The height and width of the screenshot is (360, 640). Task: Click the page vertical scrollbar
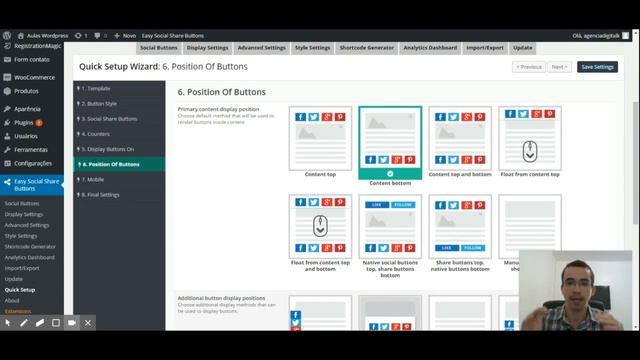[636, 163]
